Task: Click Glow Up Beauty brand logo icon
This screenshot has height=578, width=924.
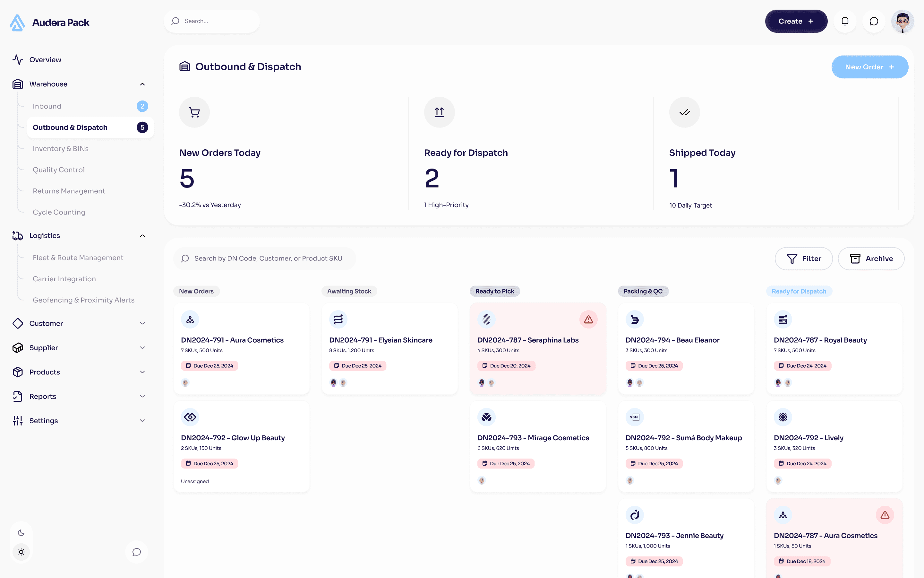Action: pyautogui.click(x=190, y=417)
